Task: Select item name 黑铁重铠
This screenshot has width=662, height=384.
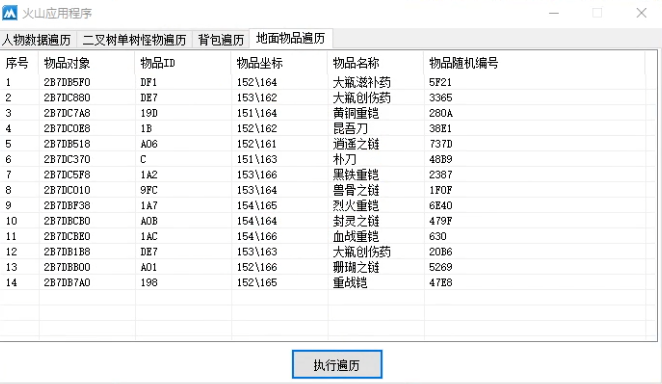Action: click(x=356, y=175)
